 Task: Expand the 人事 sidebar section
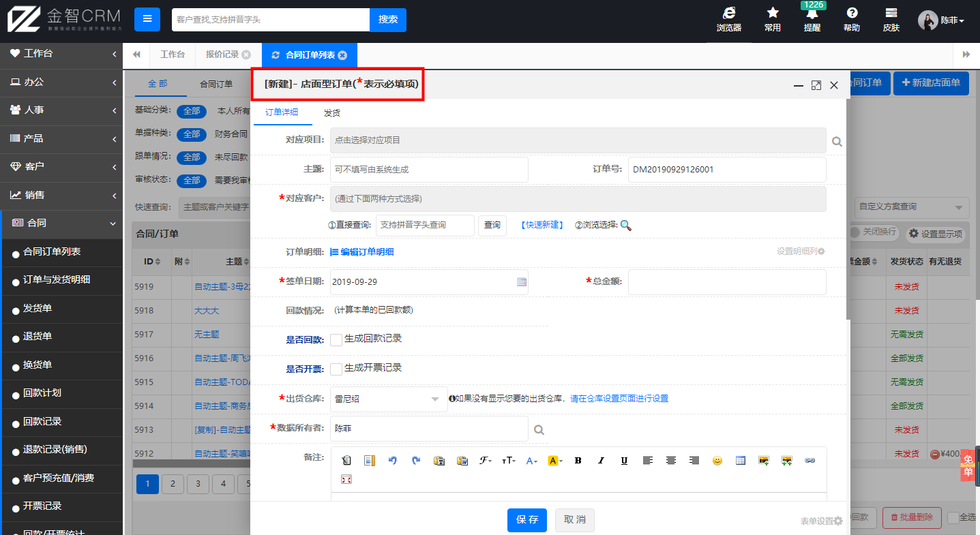click(x=61, y=110)
